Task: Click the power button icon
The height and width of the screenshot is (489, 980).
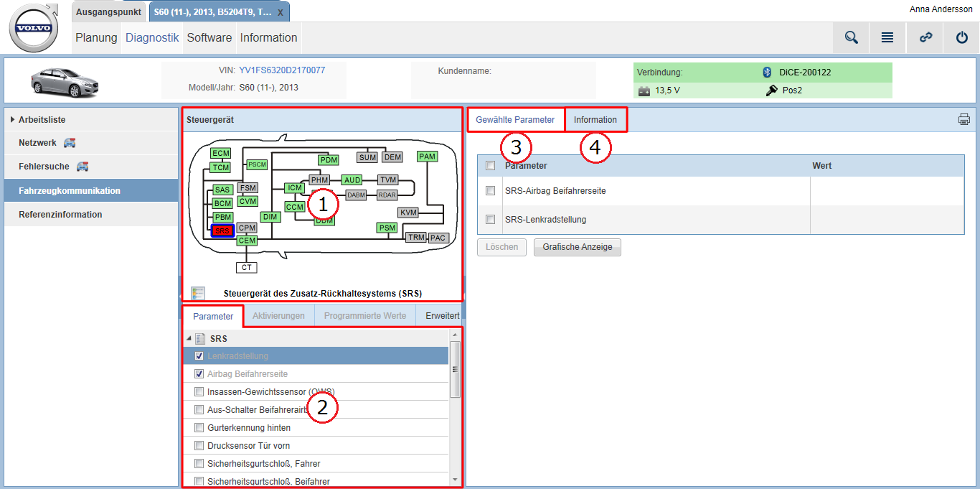Action: coord(962,38)
